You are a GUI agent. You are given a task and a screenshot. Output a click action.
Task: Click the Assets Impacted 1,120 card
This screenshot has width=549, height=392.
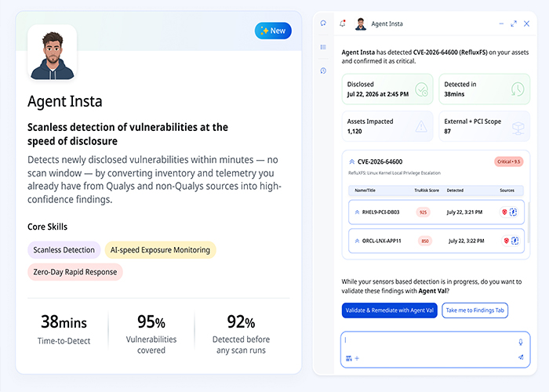(387, 126)
